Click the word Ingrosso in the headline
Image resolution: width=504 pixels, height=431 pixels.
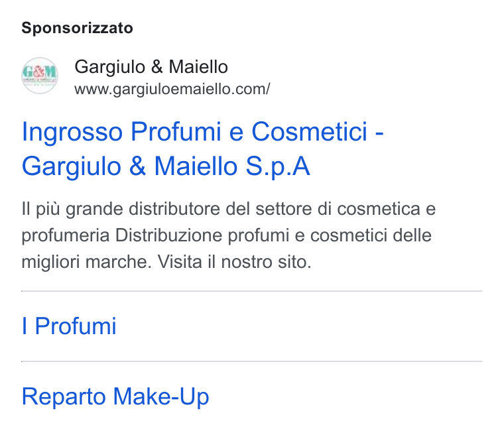(x=72, y=133)
